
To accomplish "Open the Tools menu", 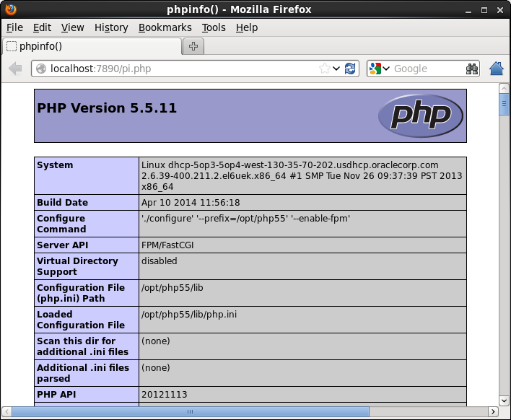I will point(214,27).
